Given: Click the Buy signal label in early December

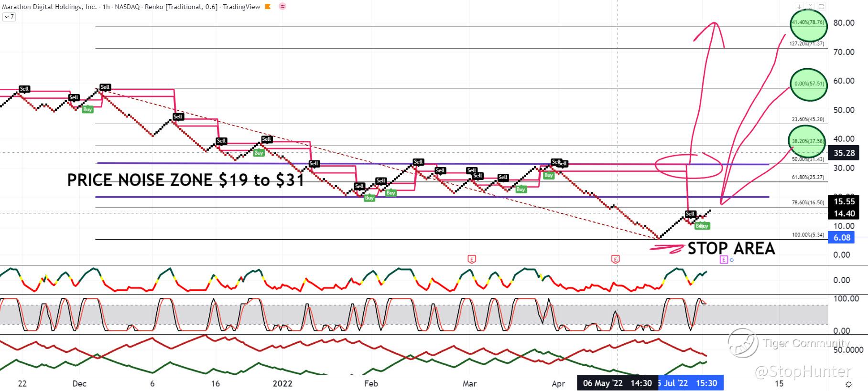Looking at the screenshot, I should click(87, 109).
